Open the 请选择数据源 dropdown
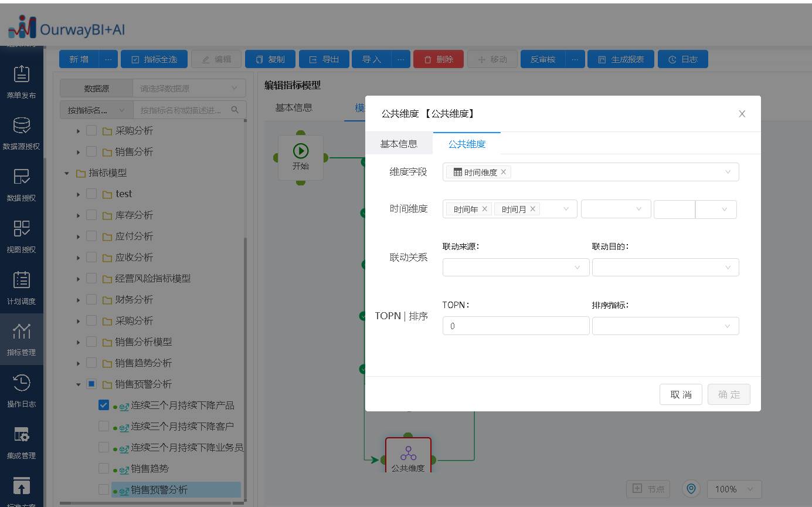812x507 pixels. pyautogui.click(x=189, y=89)
